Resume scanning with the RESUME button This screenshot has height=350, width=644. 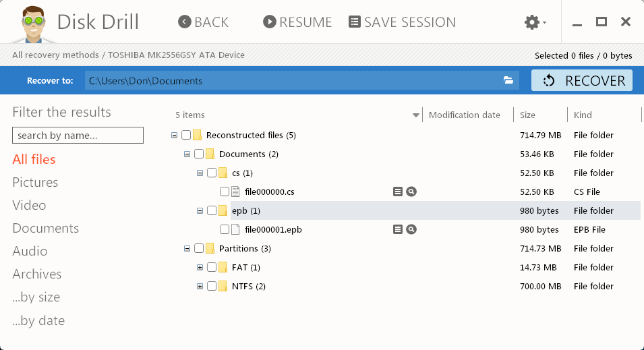pos(297,22)
